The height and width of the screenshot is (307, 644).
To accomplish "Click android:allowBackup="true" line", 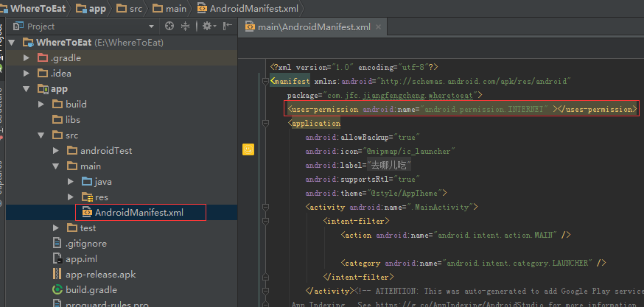I will coord(362,137).
